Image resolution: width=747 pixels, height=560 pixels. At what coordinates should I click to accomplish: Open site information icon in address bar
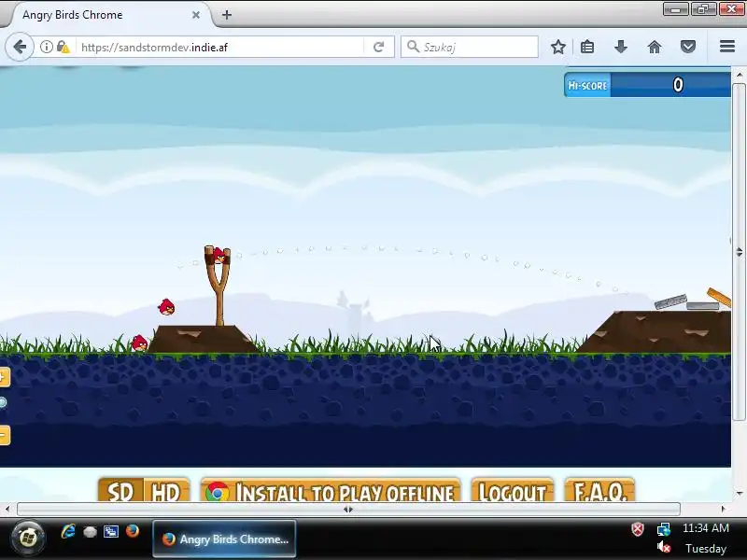(x=46, y=47)
